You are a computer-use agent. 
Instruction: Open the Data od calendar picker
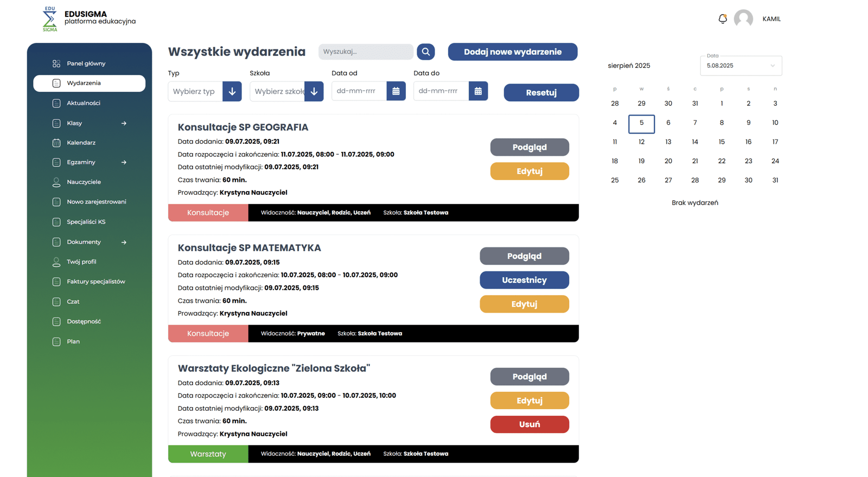pos(396,91)
